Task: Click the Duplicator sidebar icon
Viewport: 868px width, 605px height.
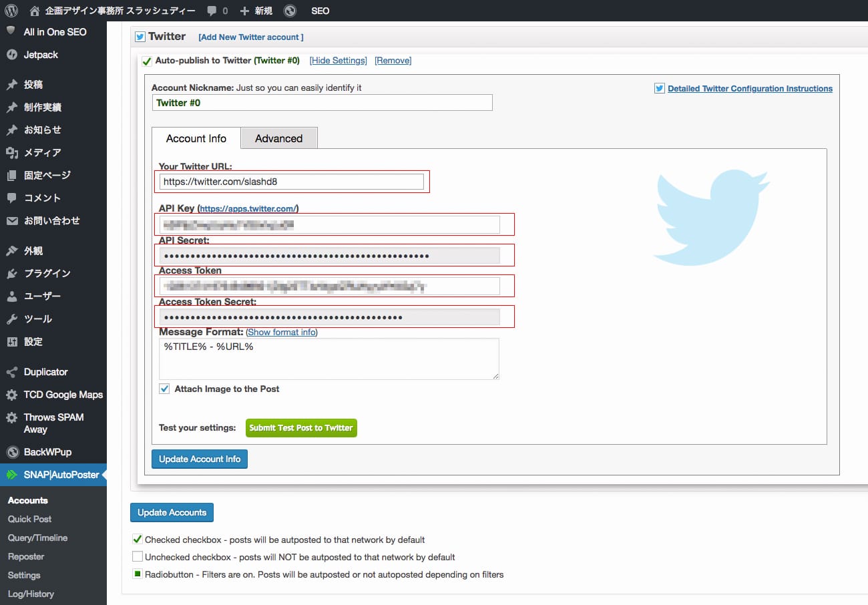Action: [11, 372]
